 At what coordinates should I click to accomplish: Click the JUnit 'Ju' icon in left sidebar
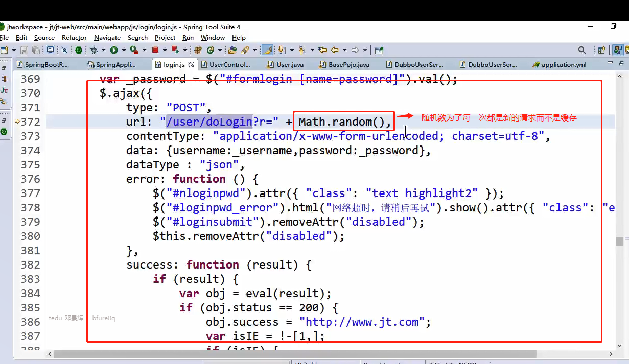[x=4, y=90]
